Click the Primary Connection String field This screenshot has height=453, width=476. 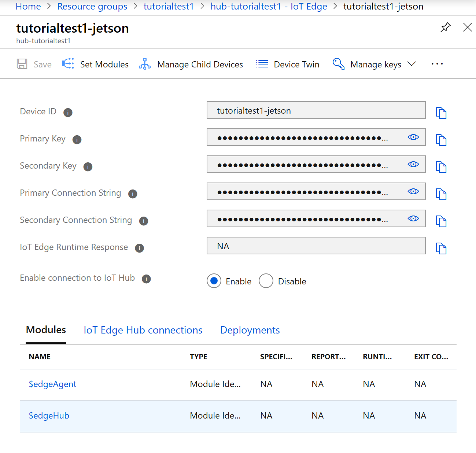(x=316, y=191)
